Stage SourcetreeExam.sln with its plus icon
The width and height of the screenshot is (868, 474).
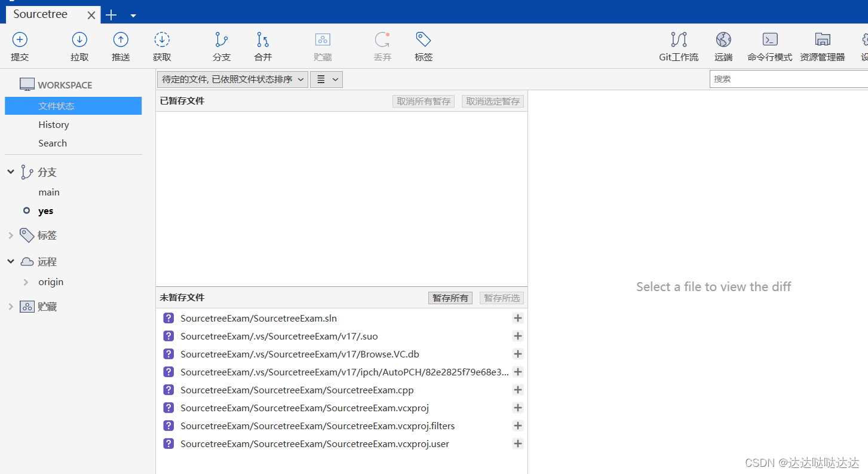pos(518,319)
